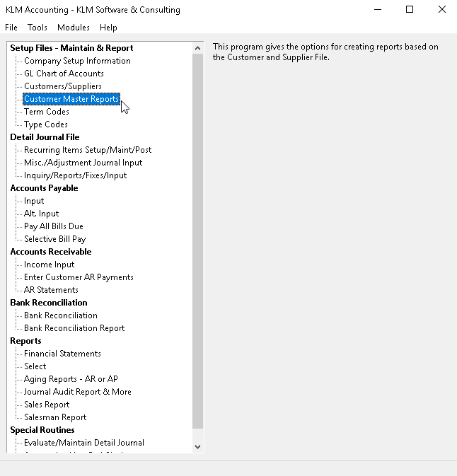Open Inquiry/Reports/Fixes/Input
Image resolution: width=457 pixels, height=476 pixels.
pyautogui.click(x=75, y=175)
